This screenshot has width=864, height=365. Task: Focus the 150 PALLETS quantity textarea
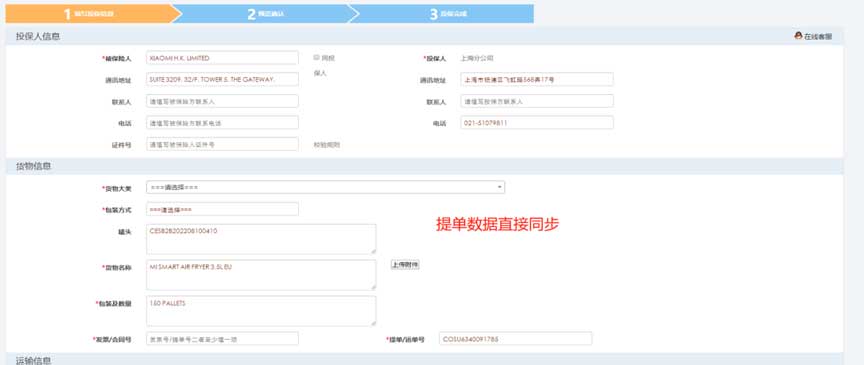[261, 311]
